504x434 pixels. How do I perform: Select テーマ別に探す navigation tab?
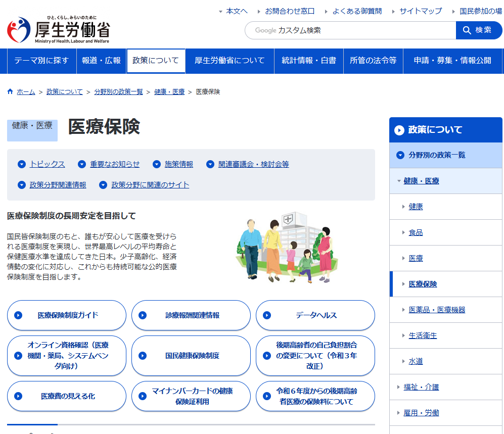pos(41,61)
